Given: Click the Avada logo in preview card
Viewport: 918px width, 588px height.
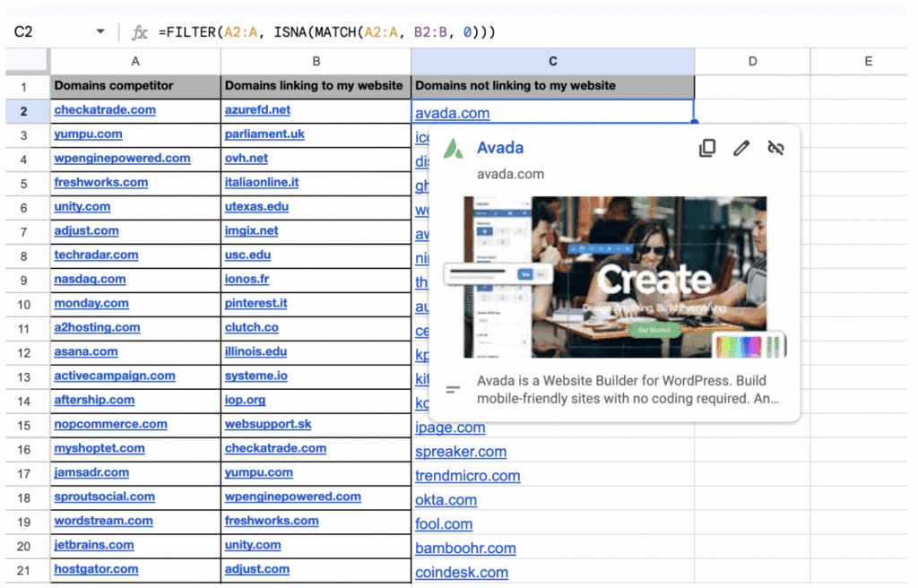Looking at the screenshot, I should 453,148.
